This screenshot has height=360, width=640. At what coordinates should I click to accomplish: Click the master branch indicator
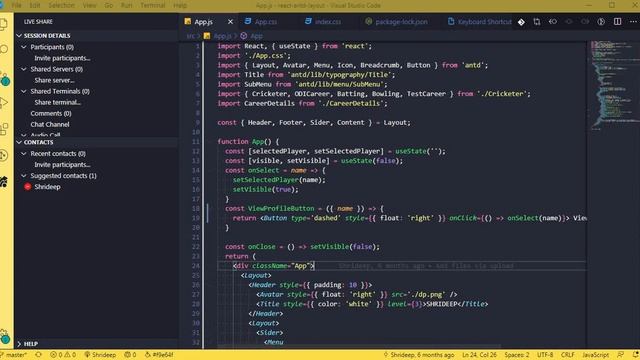14,355
